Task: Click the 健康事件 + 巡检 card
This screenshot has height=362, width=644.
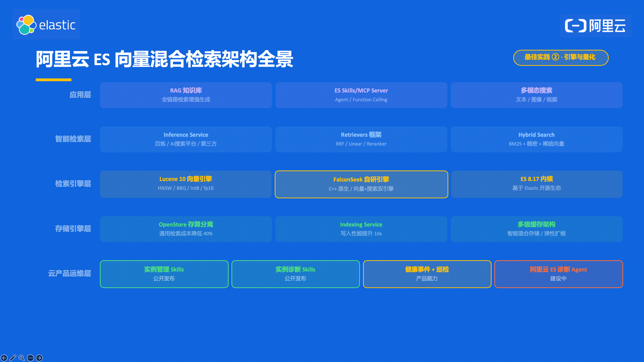Action: point(427,274)
